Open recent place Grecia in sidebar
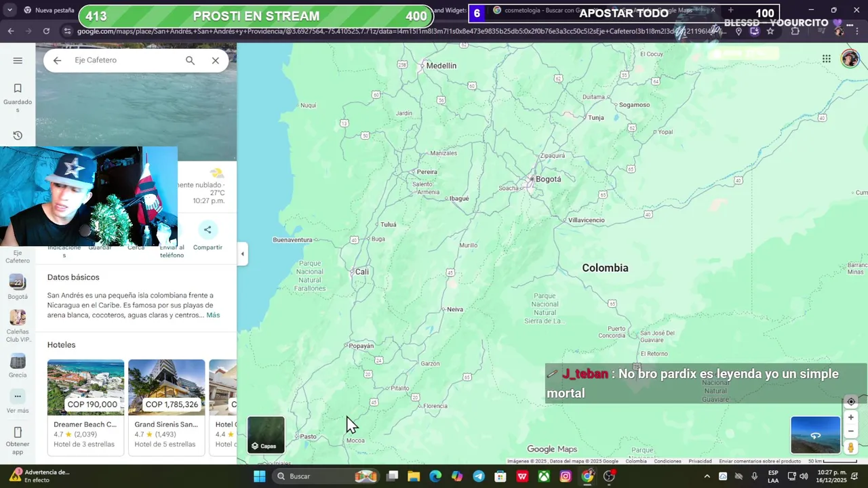 (x=18, y=366)
